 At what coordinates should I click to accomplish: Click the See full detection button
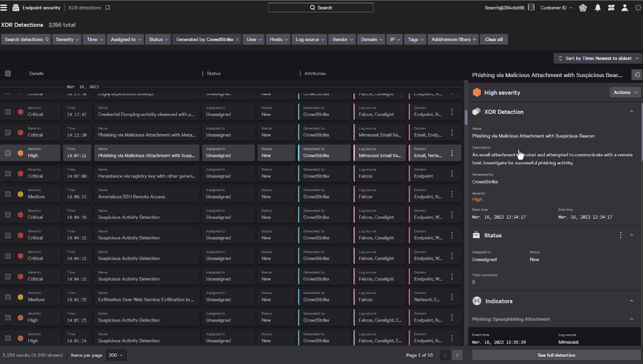tap(556, 355)
